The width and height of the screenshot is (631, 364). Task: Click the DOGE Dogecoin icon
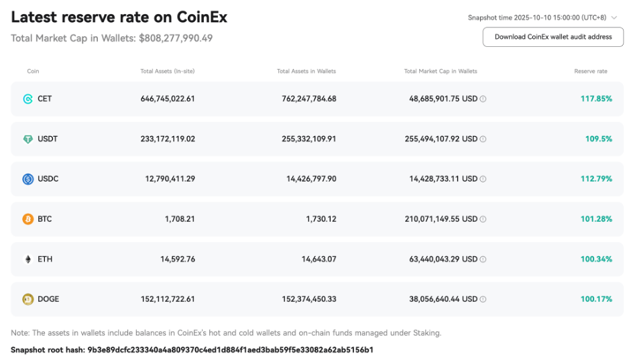(x=28, y=299)
